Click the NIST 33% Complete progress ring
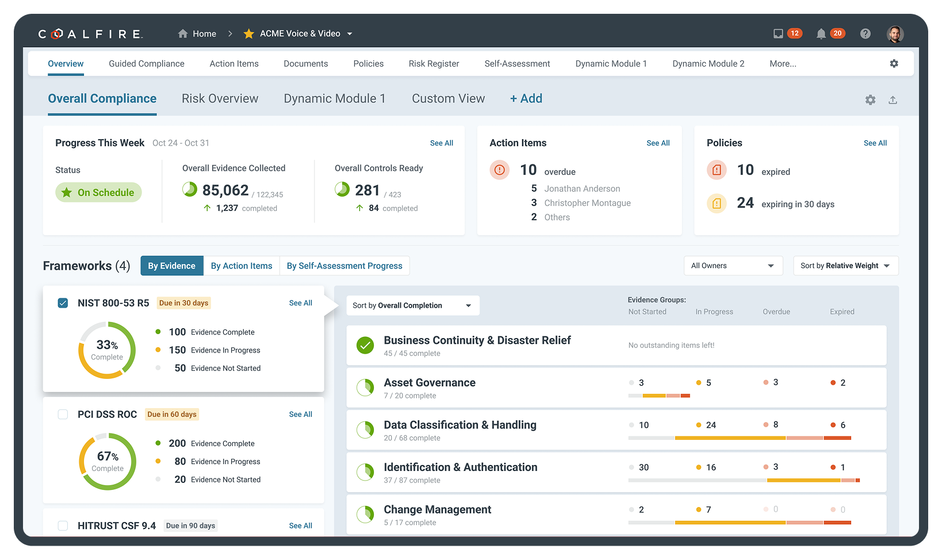Screen dimensions: 942x560 tap(107, 350)
